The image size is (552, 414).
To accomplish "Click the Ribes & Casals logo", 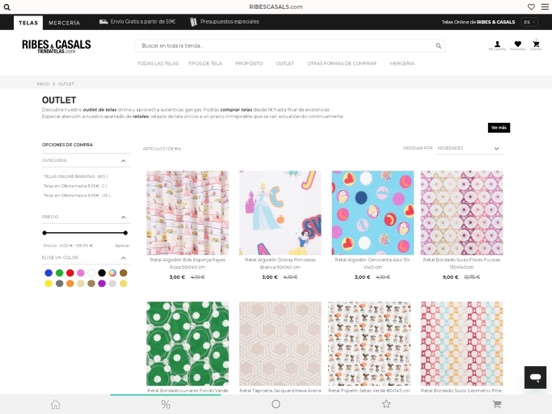I will pyautogui.click(x=56, y=46).
